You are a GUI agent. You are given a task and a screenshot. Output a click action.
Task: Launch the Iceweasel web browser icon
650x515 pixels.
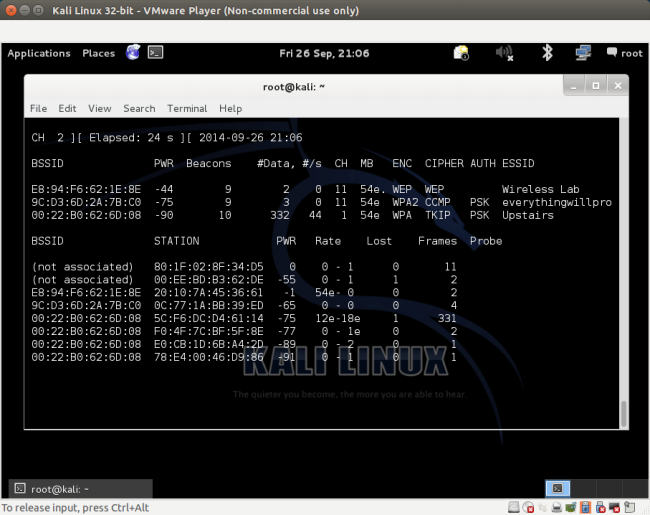pos(133,53)
